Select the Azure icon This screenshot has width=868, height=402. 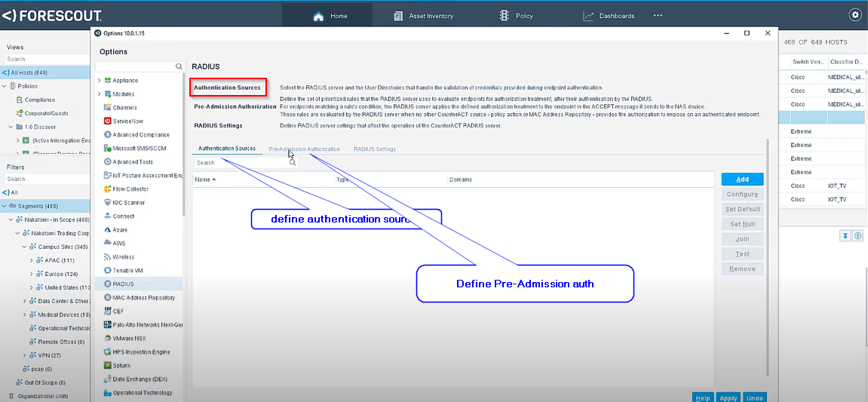point(107,229)
